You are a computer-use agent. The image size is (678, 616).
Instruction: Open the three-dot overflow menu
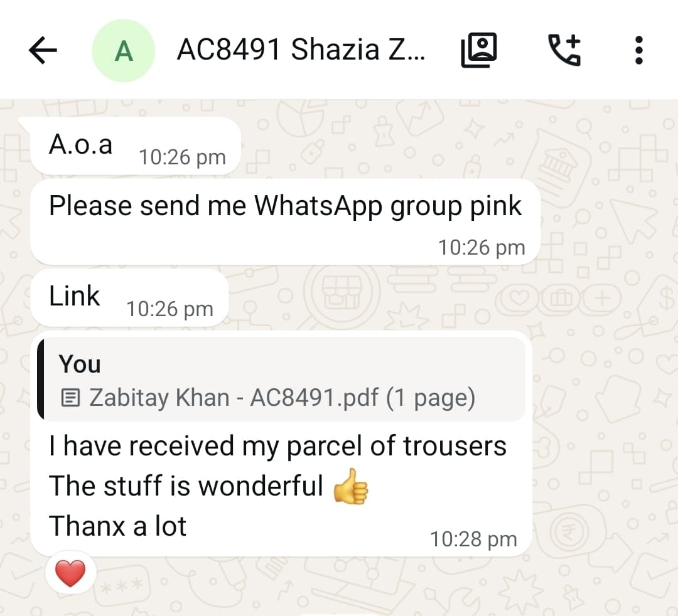[638, 50]
